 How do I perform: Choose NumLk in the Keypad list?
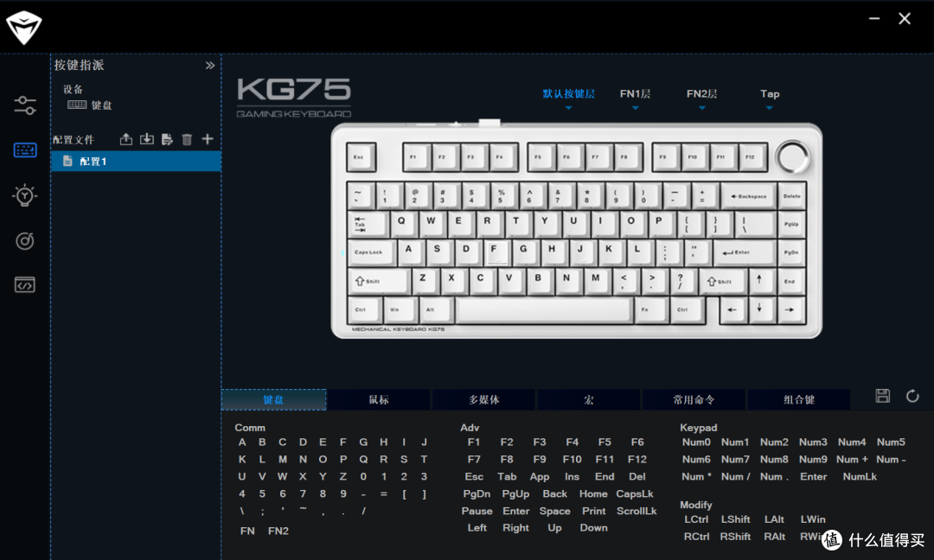[x=860, y=477]
